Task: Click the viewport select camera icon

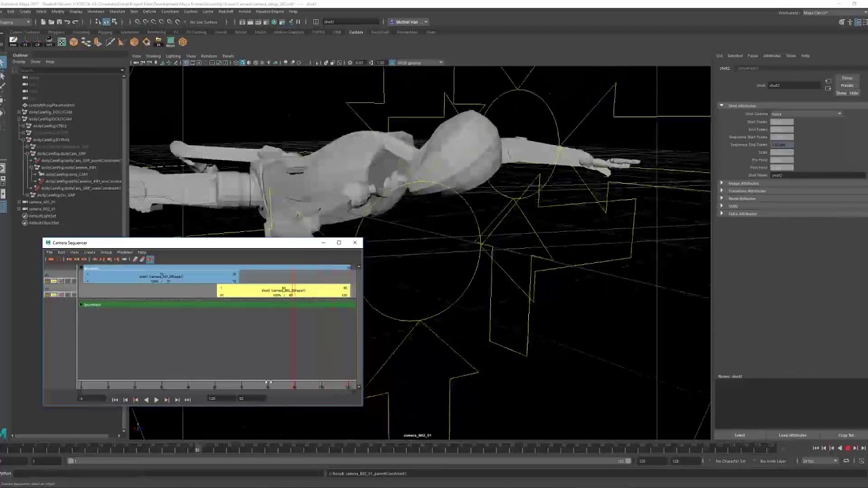Action: [136, 62]
